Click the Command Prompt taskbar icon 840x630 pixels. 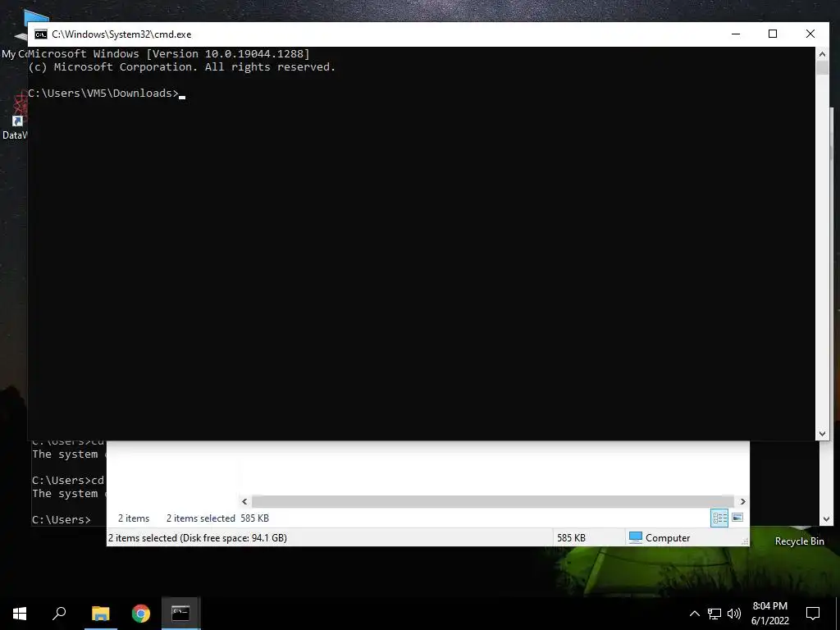coord(180,613)
